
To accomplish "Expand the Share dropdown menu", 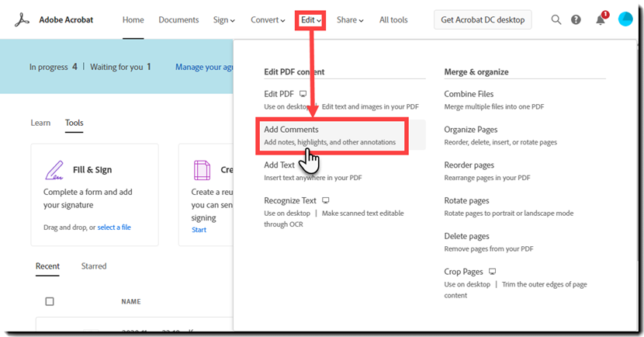I will [x=350, y=19].
